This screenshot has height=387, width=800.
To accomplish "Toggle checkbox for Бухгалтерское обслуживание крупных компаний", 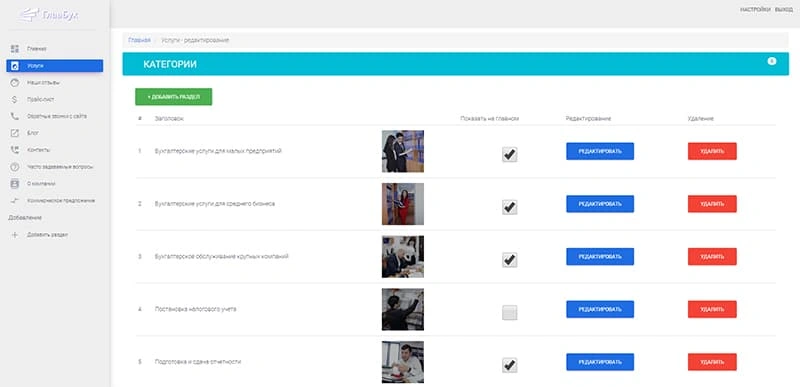I will (x=509, y=260).
